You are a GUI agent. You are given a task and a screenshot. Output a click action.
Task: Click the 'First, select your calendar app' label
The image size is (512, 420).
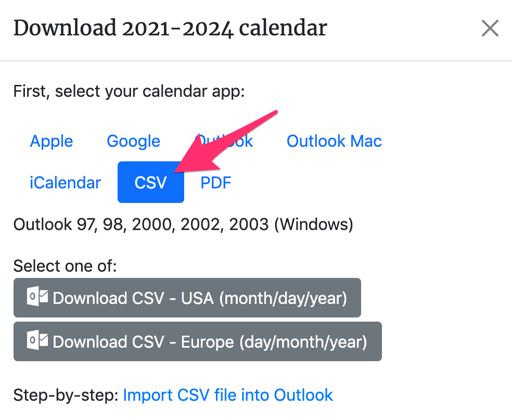click(129, 92)
